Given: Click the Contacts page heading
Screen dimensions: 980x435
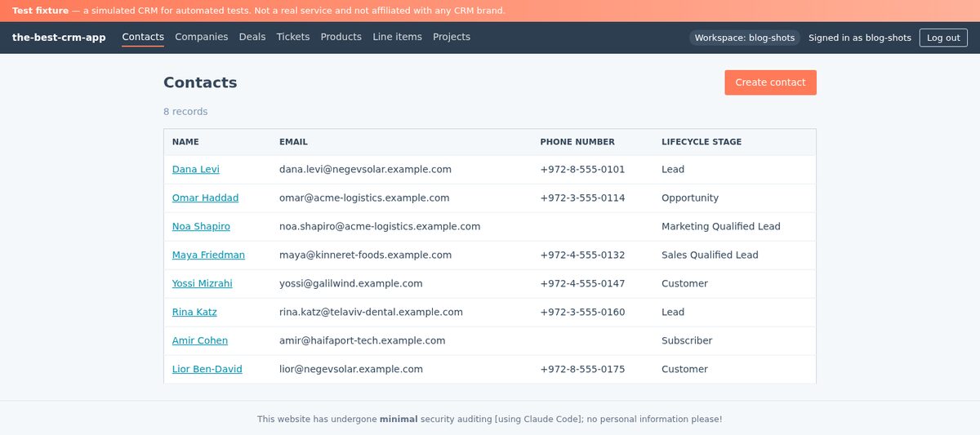Looking at the screenshot, I should coord(200,82).
